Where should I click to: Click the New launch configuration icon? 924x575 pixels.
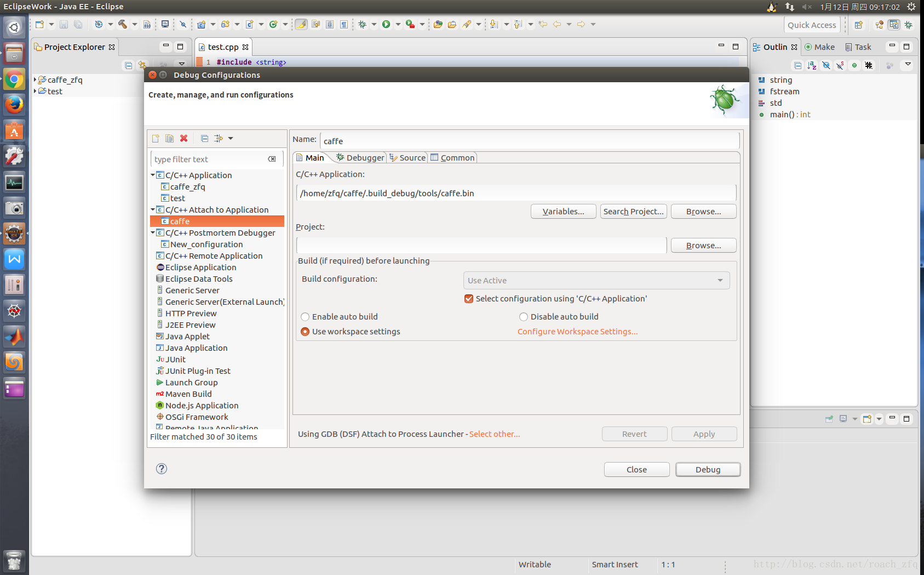tap(156, 139)
